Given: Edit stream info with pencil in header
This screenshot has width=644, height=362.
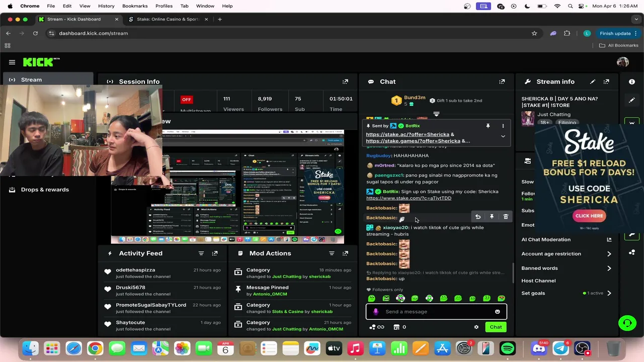Looking at the screenshot, I should tap(593, 81).
